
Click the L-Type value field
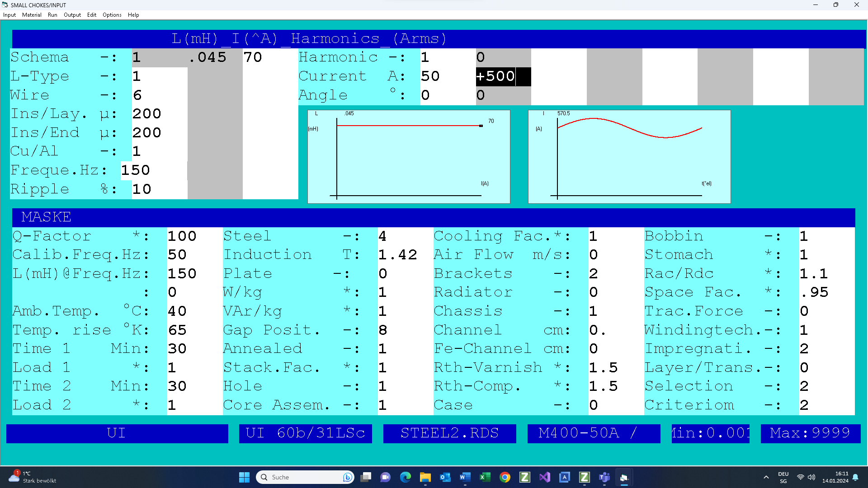[160, 76]
